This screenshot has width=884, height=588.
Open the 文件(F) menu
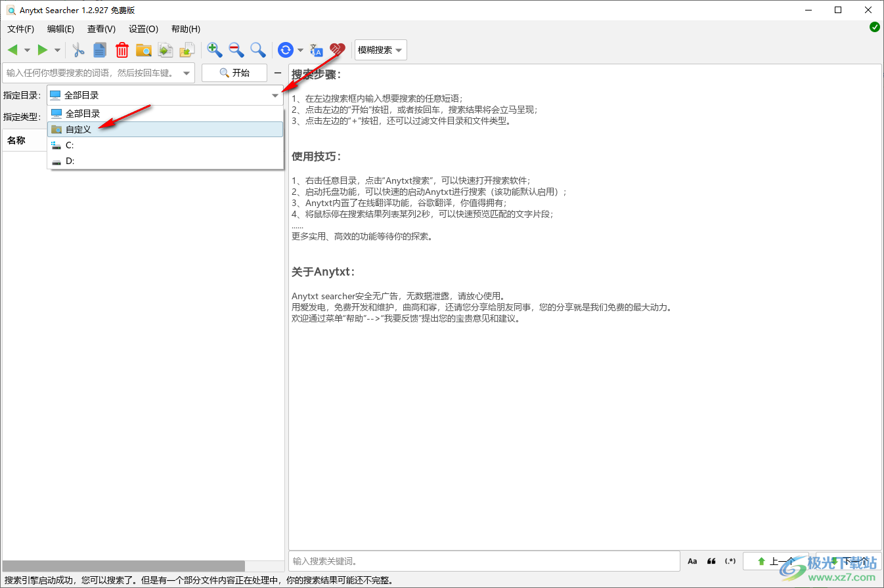(20, 29)
